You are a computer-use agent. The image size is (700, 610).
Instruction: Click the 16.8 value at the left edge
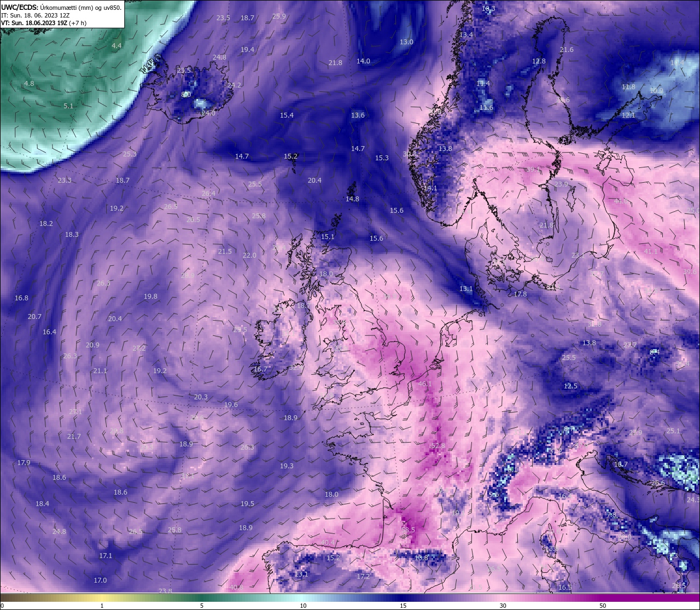[x=21, y=298]
